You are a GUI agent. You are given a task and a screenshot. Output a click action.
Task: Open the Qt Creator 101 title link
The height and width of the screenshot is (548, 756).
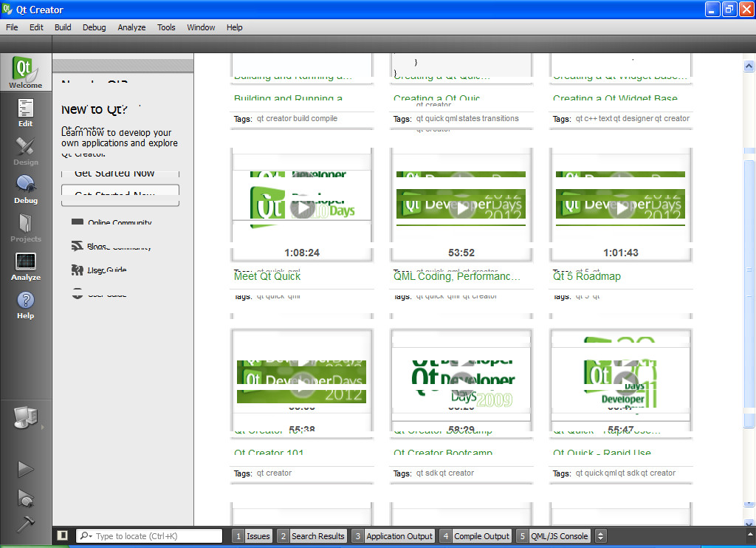coord(269,452)
